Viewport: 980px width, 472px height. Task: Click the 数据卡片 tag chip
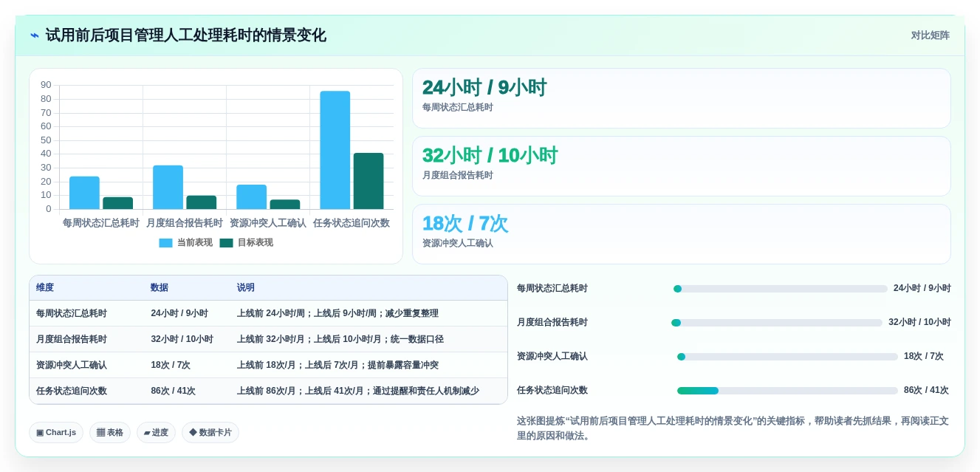(210, 432)
